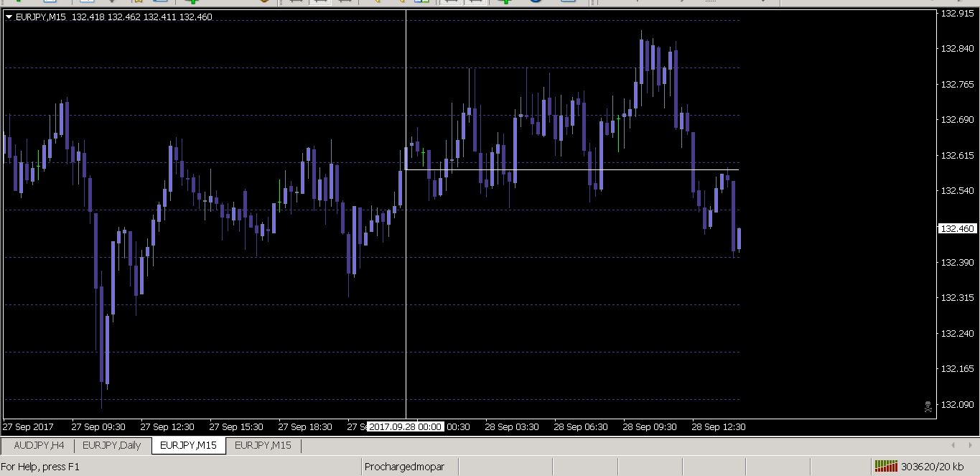Viewport: 980px width, 476px height.
Task: Click the skull icon in the chart corner
Action: pyautogui.click(x=928, y=406)
